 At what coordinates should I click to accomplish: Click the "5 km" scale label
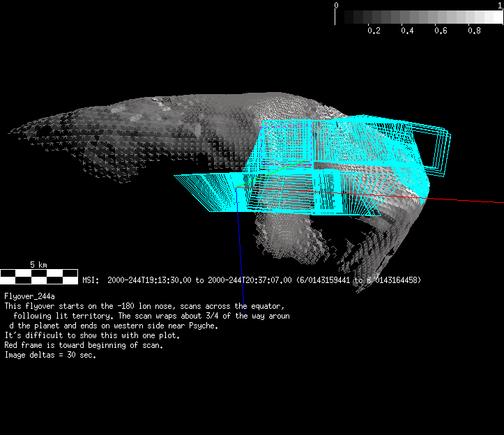click(38, 265)
